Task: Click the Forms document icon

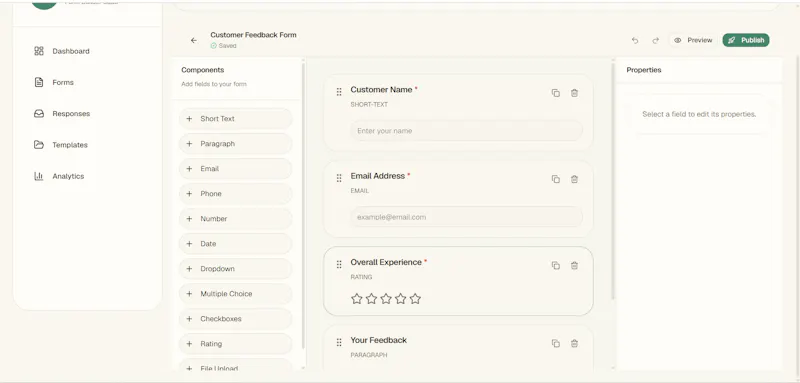Action: click(x=39, y=82)
